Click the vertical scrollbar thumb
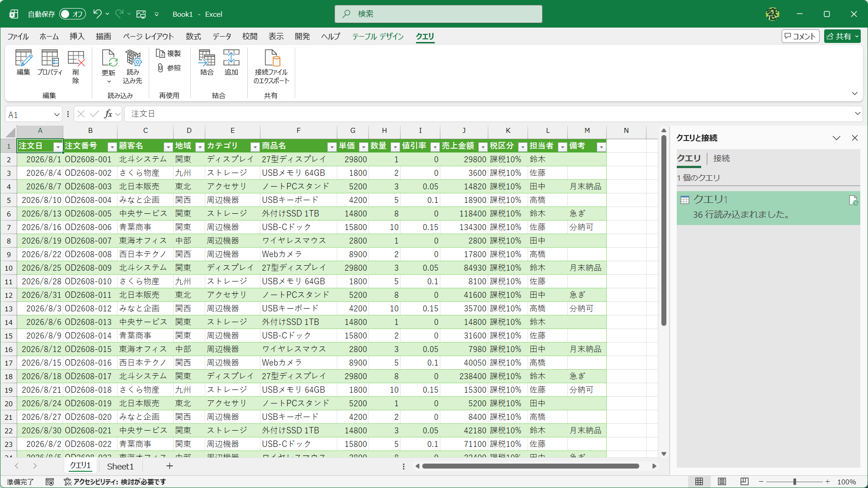Viewport: 868px width, 488px height. tap(664, 230)
